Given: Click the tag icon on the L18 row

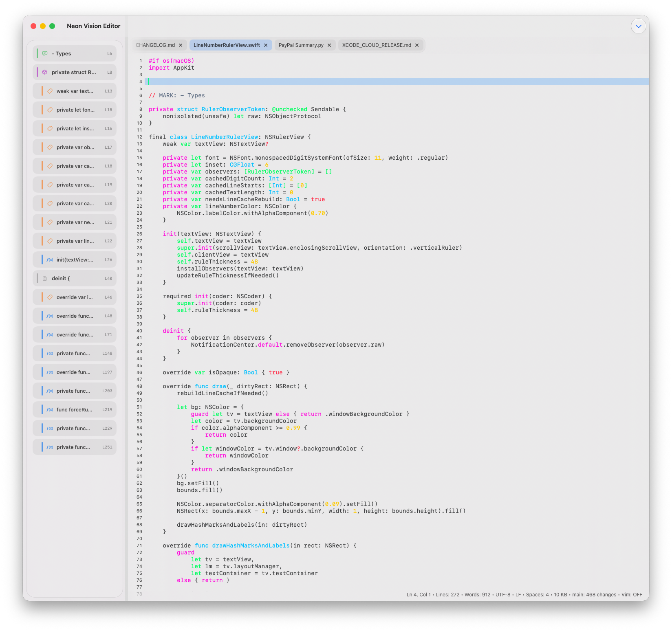Looking at the screenshot, I should [x=50, y=166].
